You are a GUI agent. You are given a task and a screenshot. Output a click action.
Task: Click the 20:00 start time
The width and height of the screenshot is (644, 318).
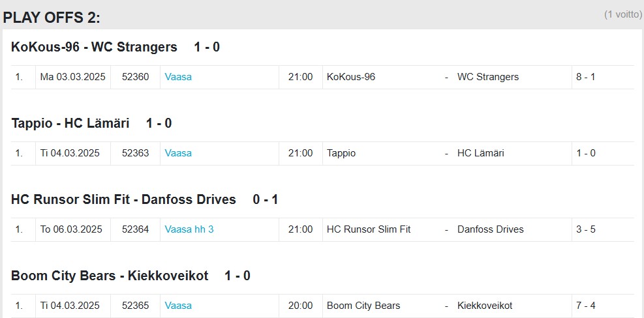pos(300,306)
